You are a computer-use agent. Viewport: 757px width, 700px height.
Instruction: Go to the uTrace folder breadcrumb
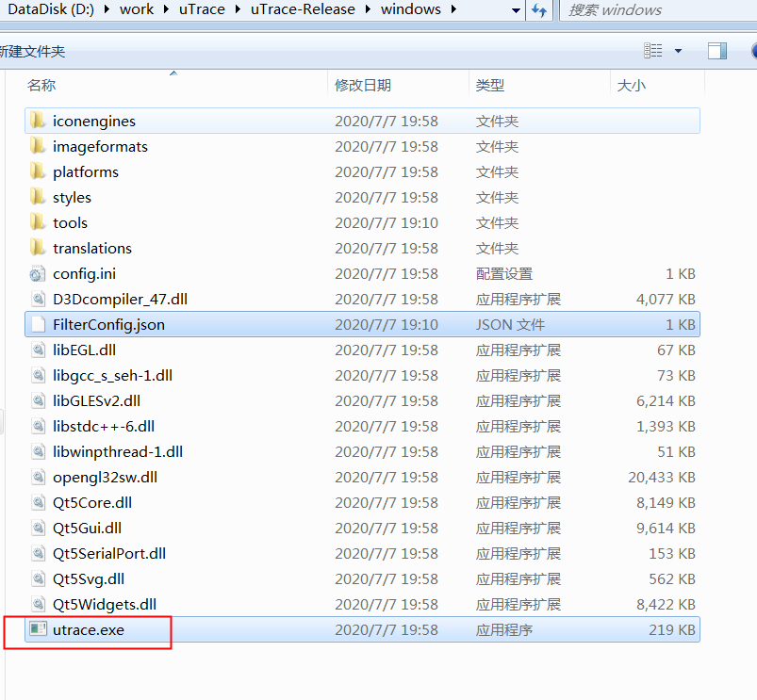(202, 9)
